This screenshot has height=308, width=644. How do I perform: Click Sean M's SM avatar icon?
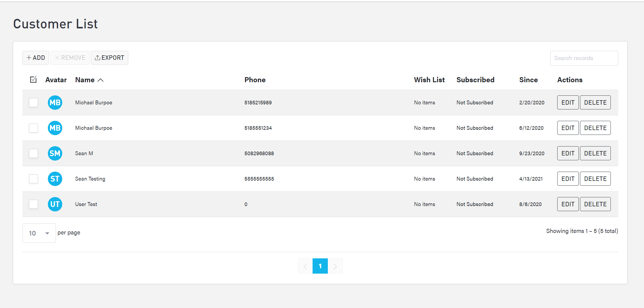[55, 153]
